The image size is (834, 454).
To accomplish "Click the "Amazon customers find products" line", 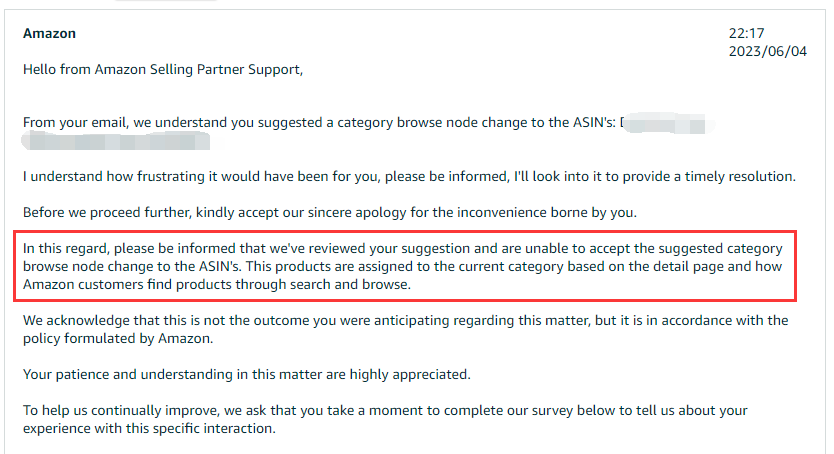I will click(217, 284).
